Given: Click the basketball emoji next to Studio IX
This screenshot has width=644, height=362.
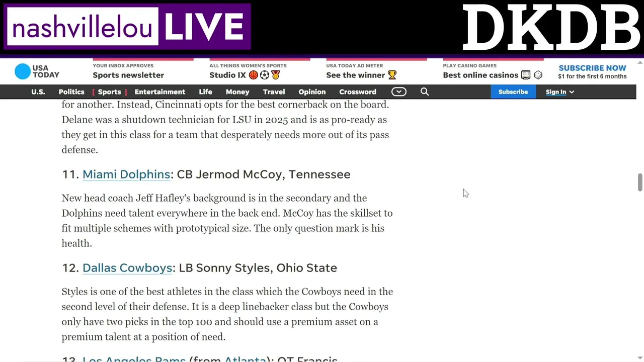Looking at the screenshot, I should click(253, 75).
